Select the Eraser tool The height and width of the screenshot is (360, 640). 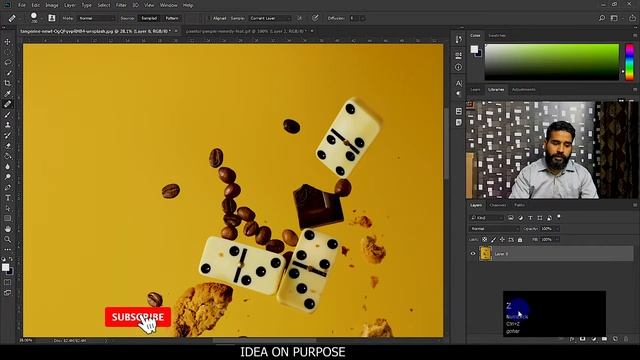click(x=7, y=146)
